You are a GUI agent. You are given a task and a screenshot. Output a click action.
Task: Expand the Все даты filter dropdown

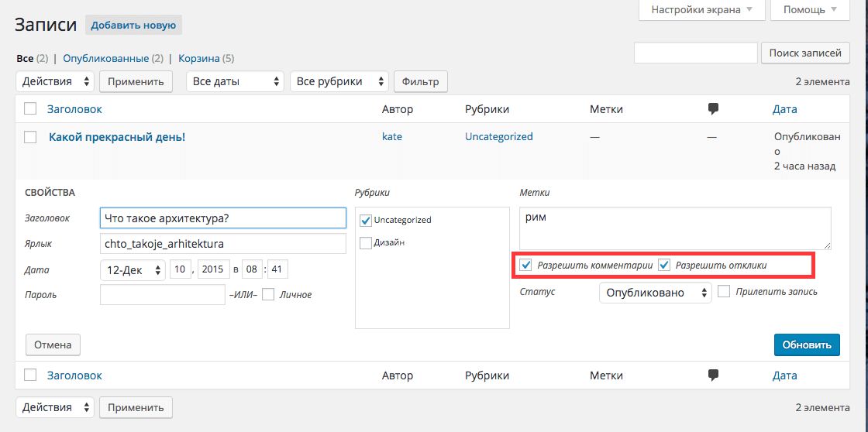tap(236, 81)
